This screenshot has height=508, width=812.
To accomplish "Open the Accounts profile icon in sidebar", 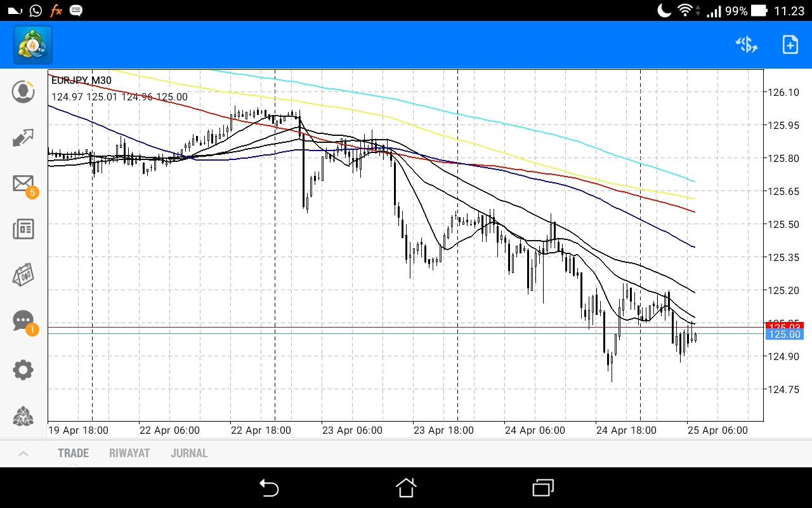I will (23, 91).
